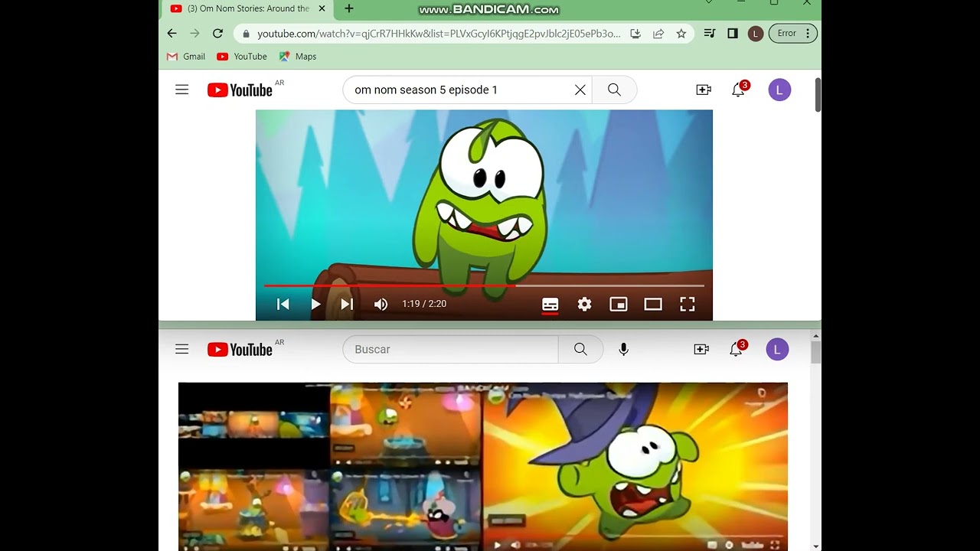The width and height of the screenshot is (980, 551).
Task: Mute the video with speaker icon
Action: pyautogui.click(x=381, y=304)
